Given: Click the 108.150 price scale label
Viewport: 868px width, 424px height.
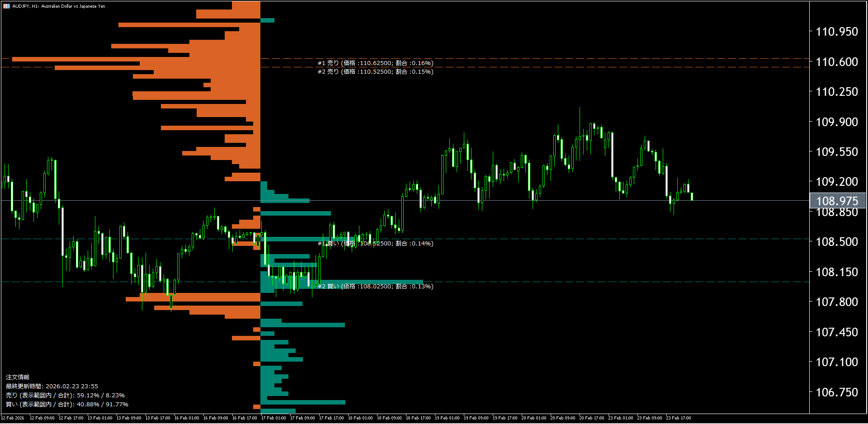Looking at the screenshot, I should tap(837, 272).
